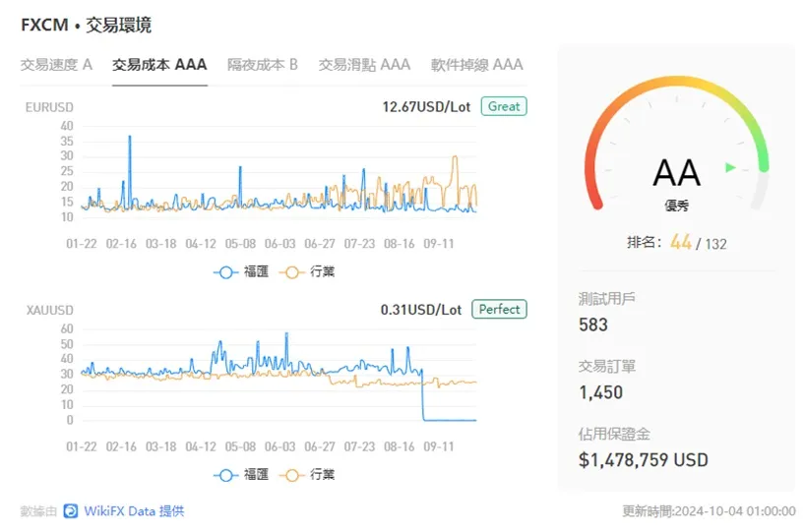Open the 交易滑點 AAA tab

pos(364,65)
